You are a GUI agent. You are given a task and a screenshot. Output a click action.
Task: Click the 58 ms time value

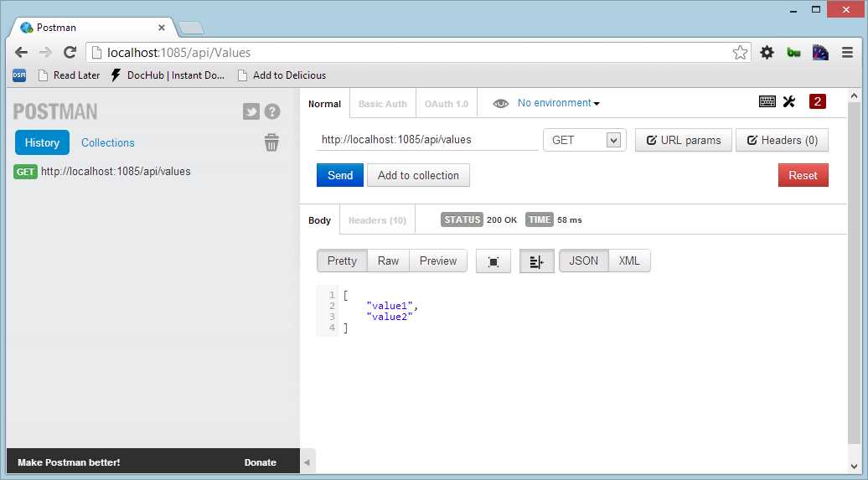click(x=570, y=219)
